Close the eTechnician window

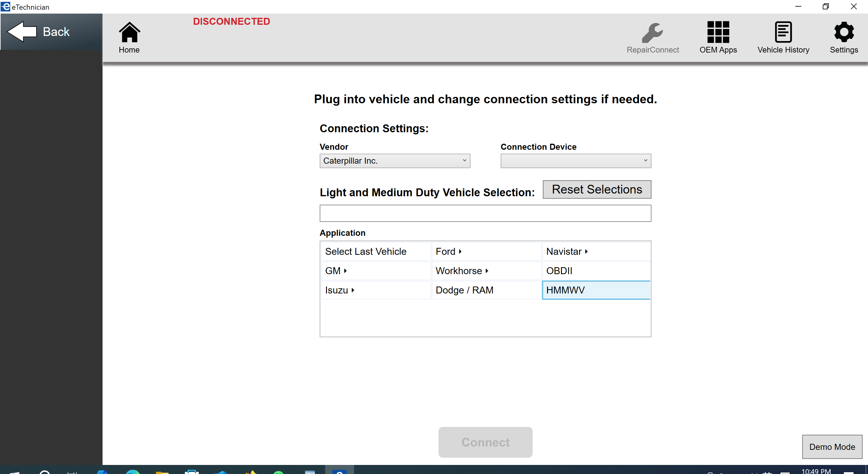[854, 6]
